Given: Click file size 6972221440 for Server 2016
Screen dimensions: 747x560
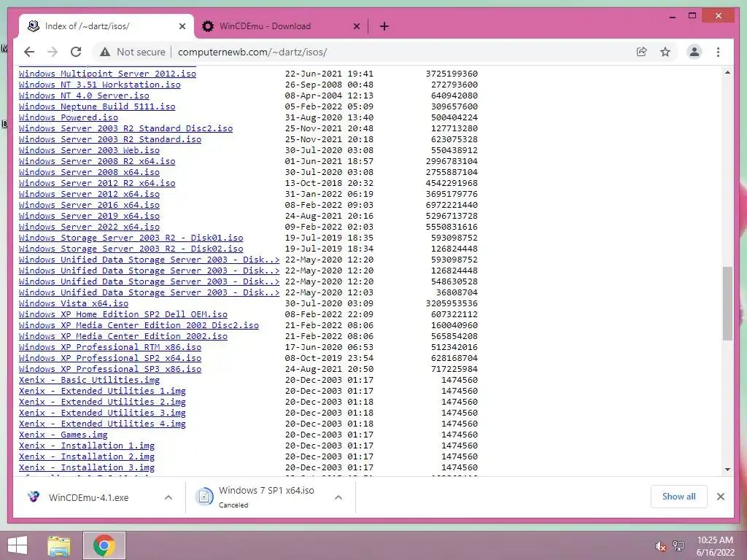Looking at the screenshot, I should [x=452, y=205].
